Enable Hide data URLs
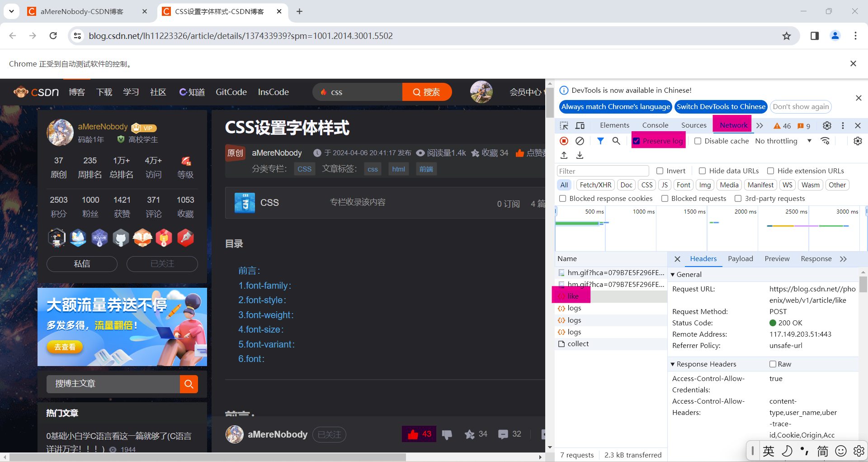 [702, 171]
